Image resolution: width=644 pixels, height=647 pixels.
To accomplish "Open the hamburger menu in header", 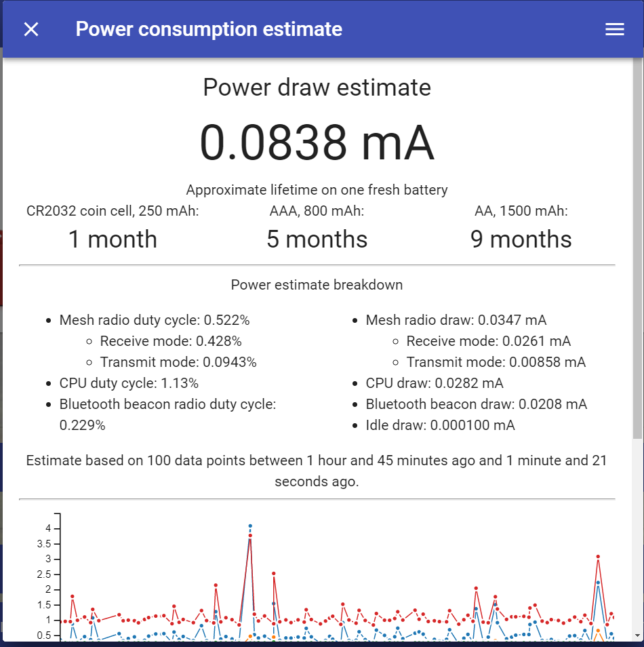I will coord(614,29).
